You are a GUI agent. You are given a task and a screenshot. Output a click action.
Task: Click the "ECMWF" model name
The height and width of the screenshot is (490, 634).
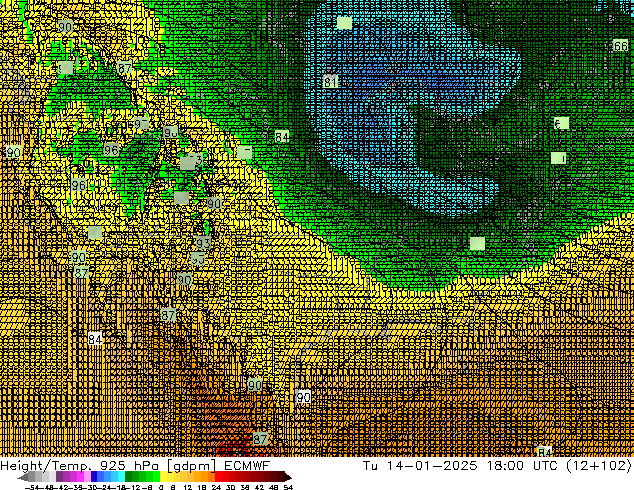pos(247,466)
